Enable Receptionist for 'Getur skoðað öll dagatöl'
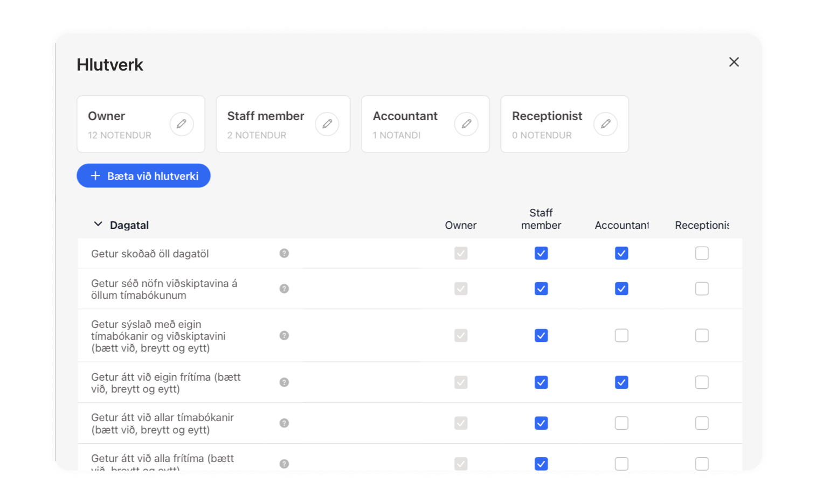Screen dimensions: 816x504 [702, 253]
